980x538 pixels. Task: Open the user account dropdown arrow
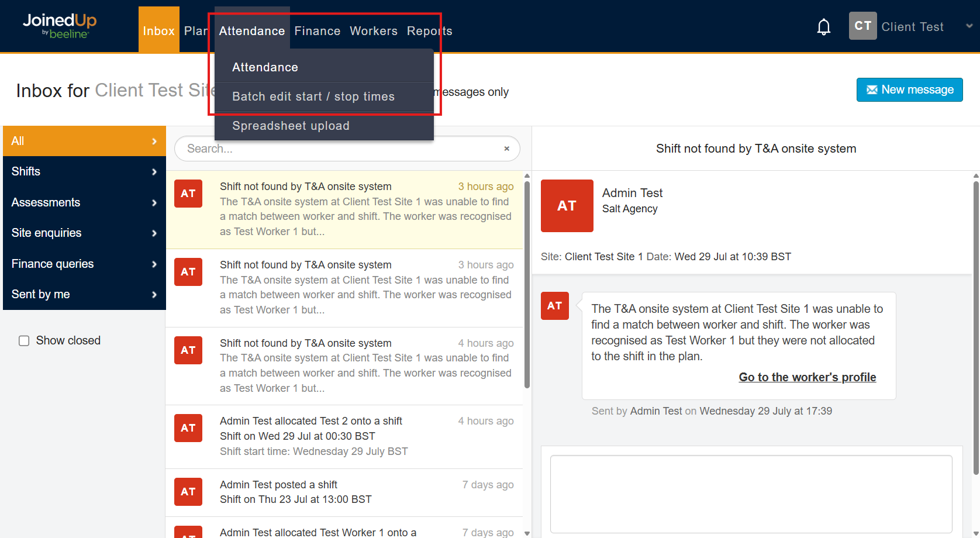click(969, 26)
